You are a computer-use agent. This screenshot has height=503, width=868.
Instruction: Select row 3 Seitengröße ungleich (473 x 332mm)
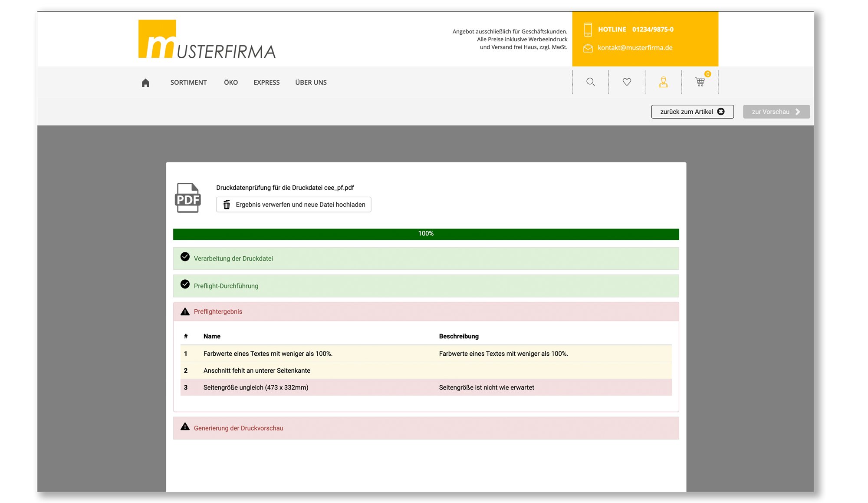[x=256, y=387]
